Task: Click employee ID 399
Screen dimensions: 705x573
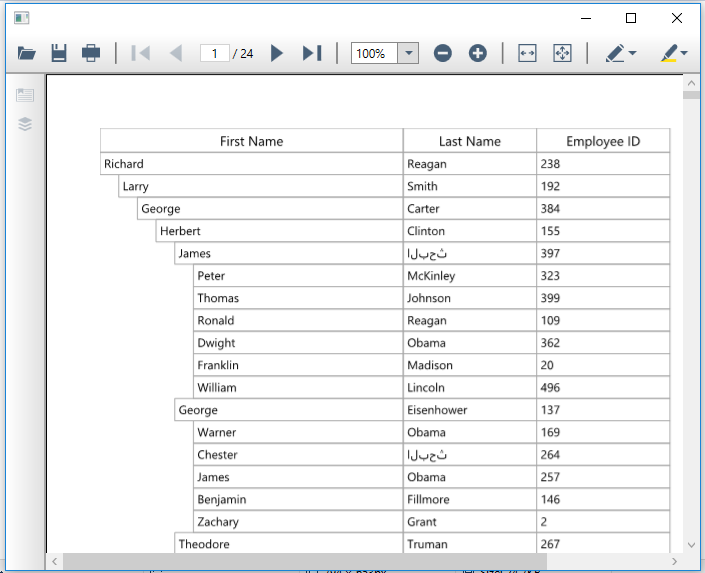Action: point(603,298)
